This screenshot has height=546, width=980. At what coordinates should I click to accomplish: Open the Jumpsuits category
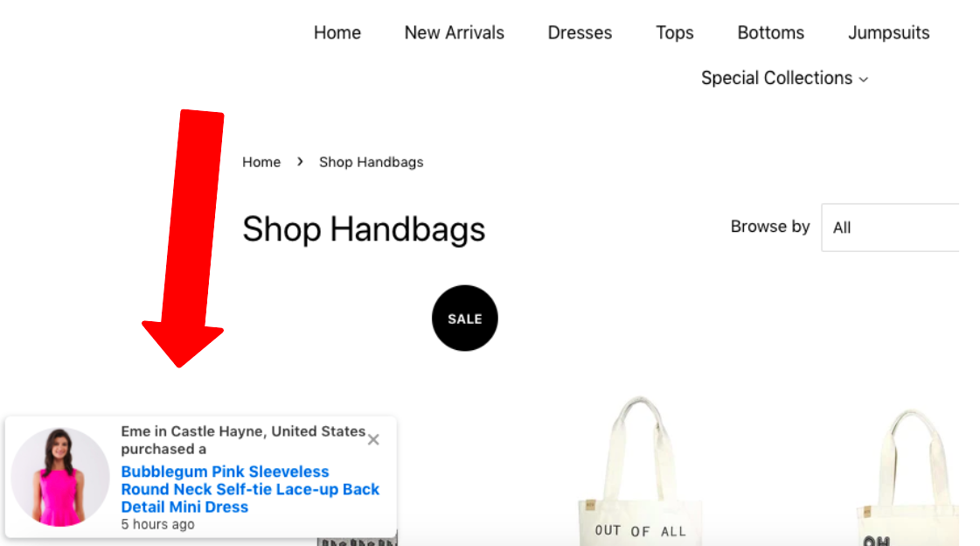pyautogui.click(x=889, y=32)
